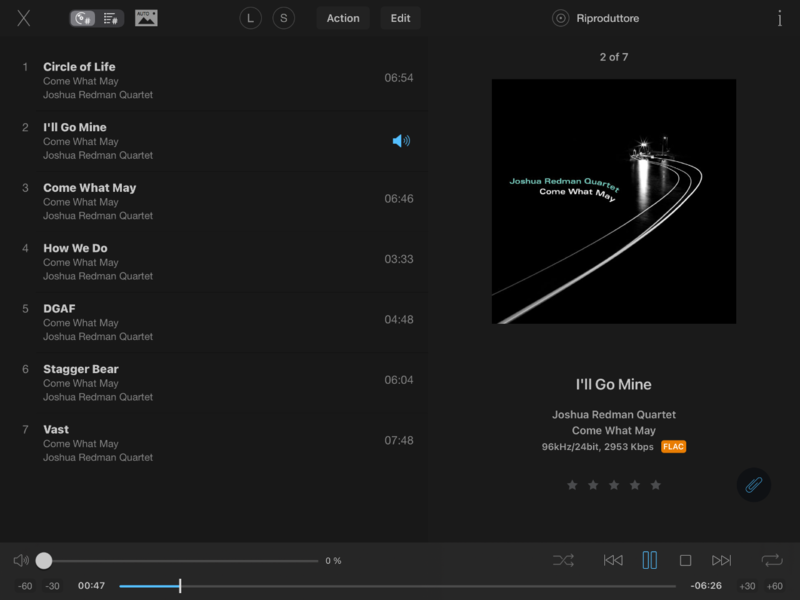Viewport: 800px width, 600px height.
Task: Mute audio using the speaker icon
Action: point(21,561)
